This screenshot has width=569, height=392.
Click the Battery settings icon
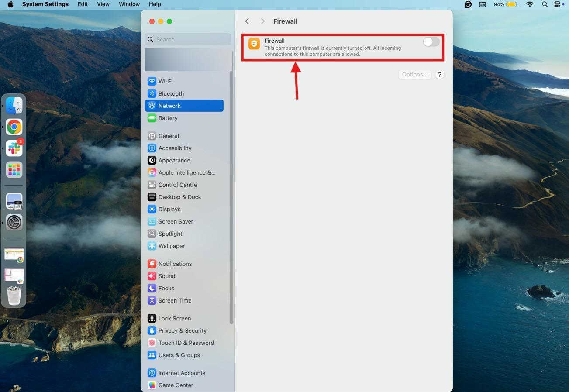point(152,118)
